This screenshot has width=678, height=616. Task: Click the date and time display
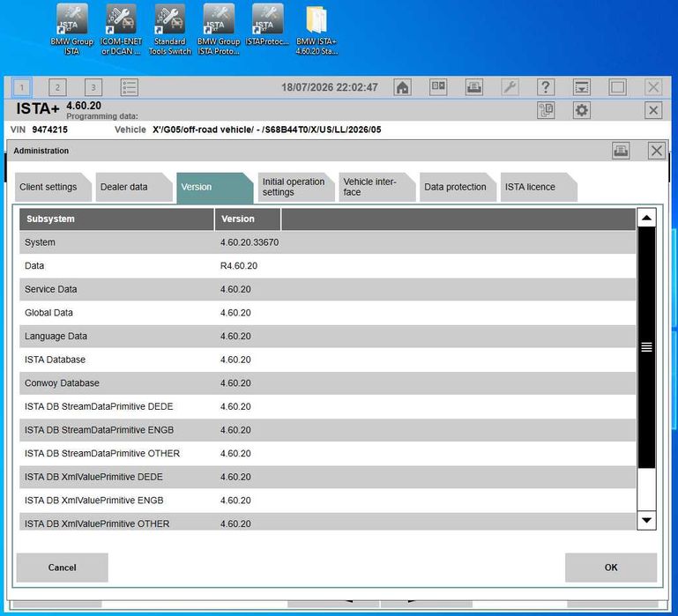click(x=330, y=88)
